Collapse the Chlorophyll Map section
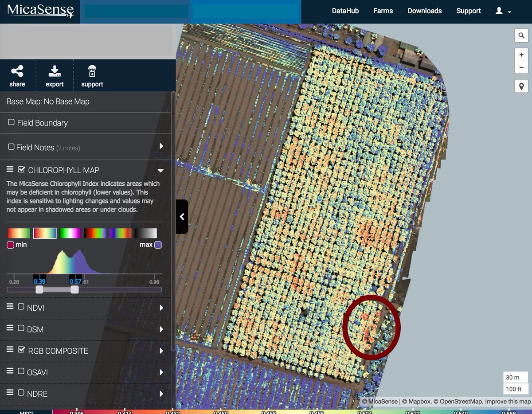Screen dimensions: 532x414 pyautogui.click(x=160, y=170)
